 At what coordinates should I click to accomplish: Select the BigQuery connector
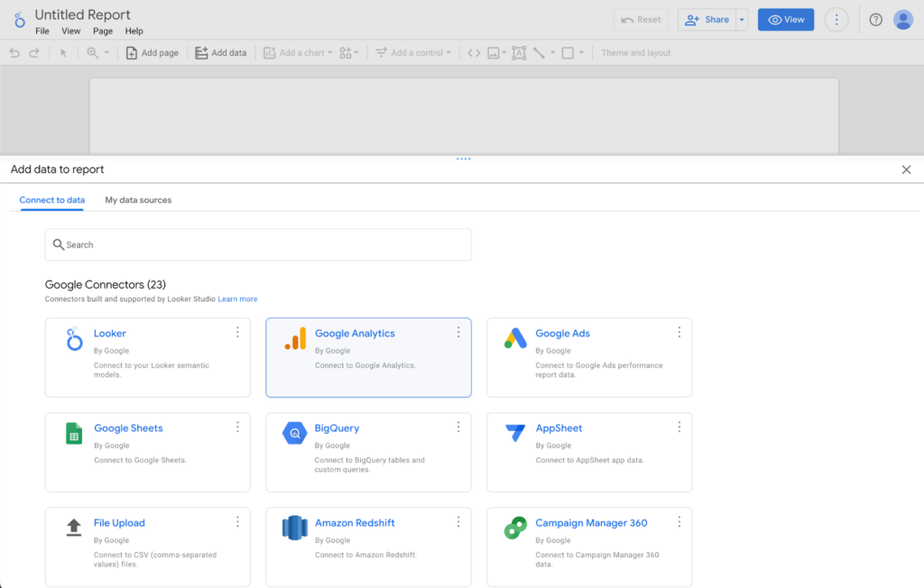pyautogui.click(x=368, y=453)
